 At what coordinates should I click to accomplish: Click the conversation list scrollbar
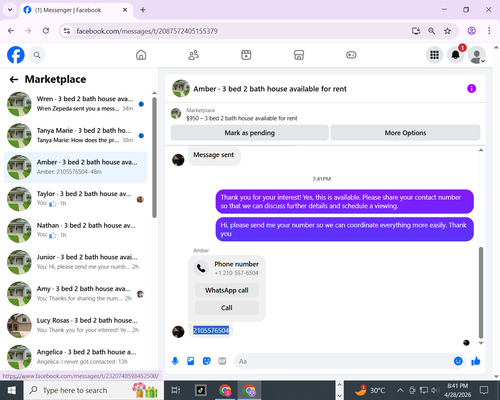point(154,158)
